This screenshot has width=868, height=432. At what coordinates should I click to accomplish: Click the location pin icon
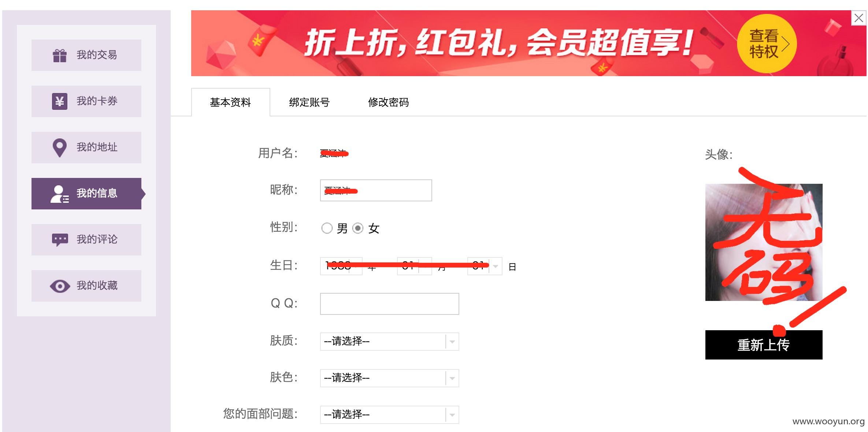pyautogui.click(x=60, y=148)
